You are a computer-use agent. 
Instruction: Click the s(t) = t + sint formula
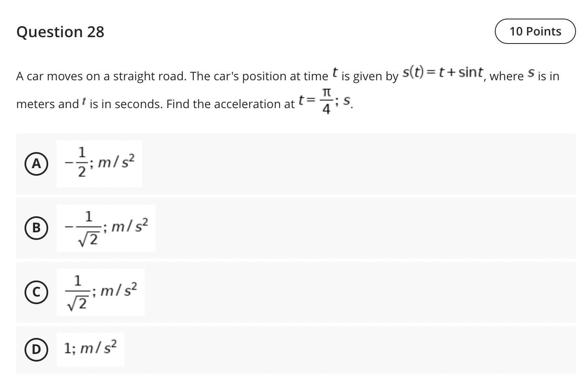pos(443,73)
